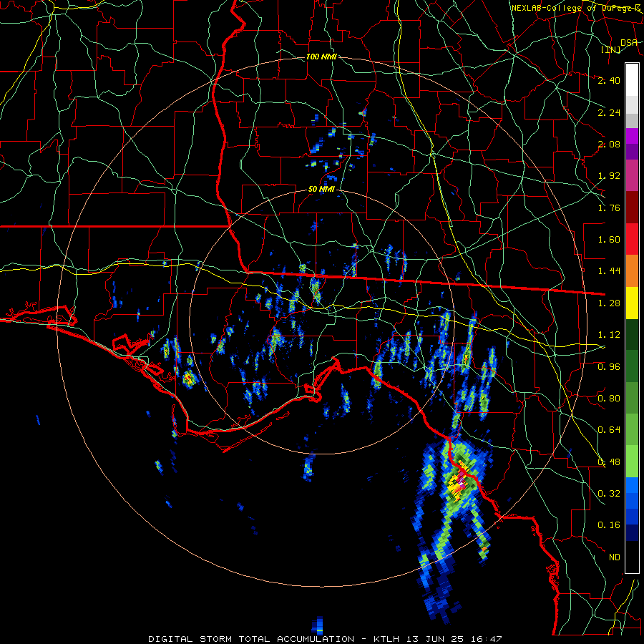Pick the bright red swatch near 1.60
Image resolution: width=644 pixels, height=644 pixels.
632,240
